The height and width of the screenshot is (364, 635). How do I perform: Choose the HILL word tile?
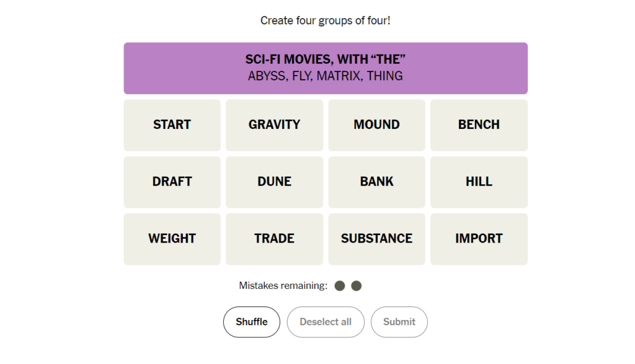479,182
